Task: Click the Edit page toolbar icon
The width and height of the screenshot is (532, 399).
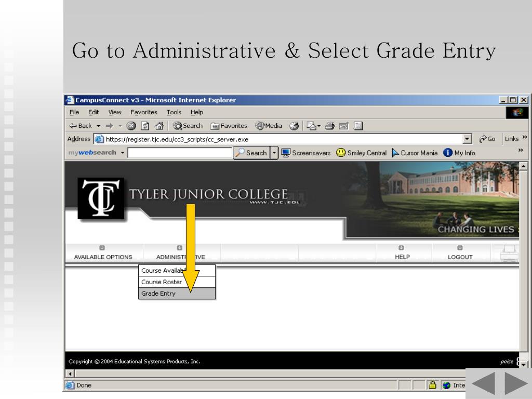Action: 344,126
